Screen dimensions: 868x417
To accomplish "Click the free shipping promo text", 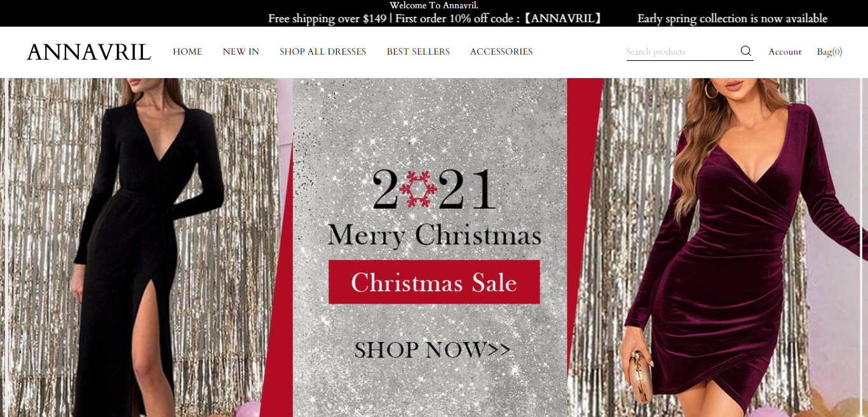I will (x=435, y=18).
